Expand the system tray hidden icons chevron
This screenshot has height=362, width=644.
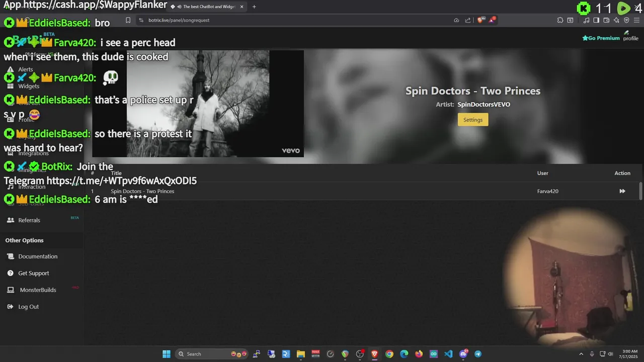[581, 354]
